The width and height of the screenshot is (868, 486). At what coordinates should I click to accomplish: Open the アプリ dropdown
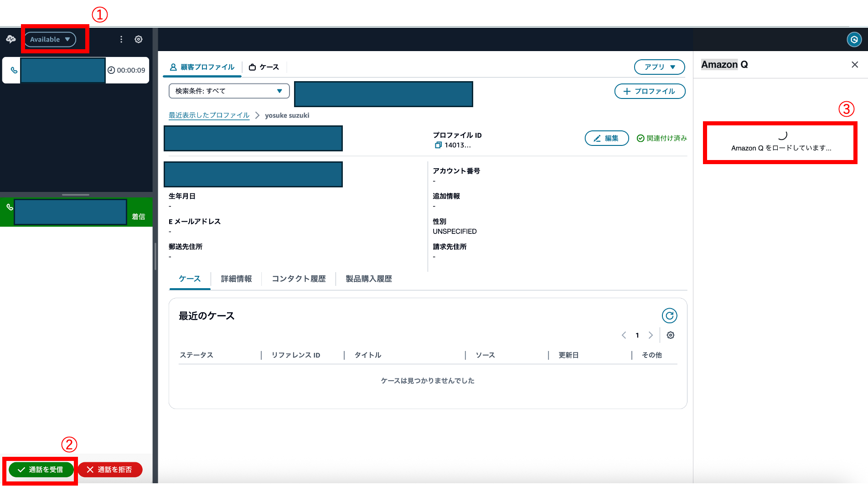(x=659, y=67)
